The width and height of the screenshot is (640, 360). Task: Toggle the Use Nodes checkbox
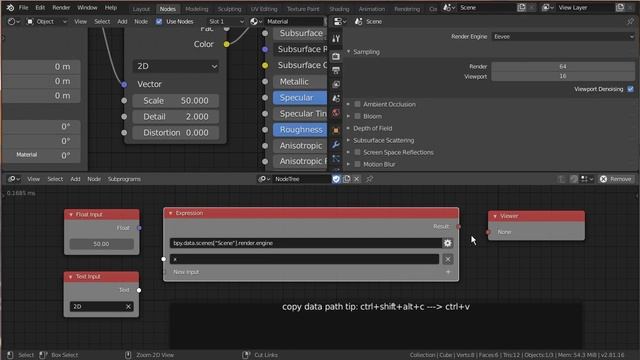click(159, 22)
